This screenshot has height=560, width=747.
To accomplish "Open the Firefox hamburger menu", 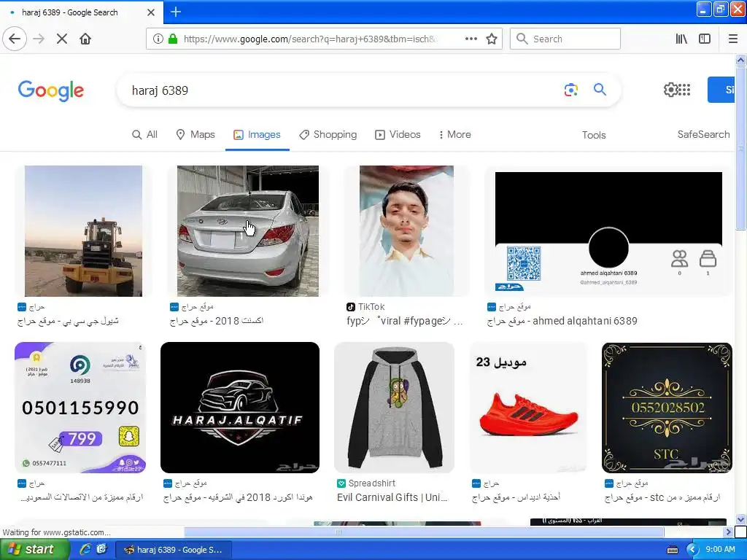I will coord(733,39).
